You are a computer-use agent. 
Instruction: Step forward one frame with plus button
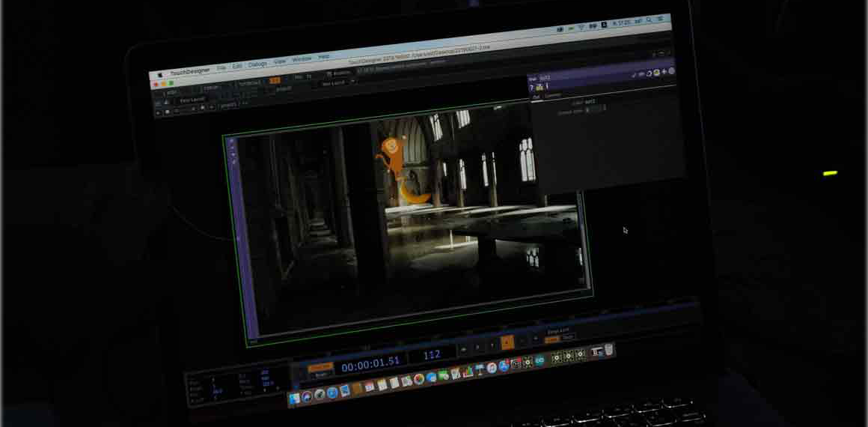coord(535,339)
